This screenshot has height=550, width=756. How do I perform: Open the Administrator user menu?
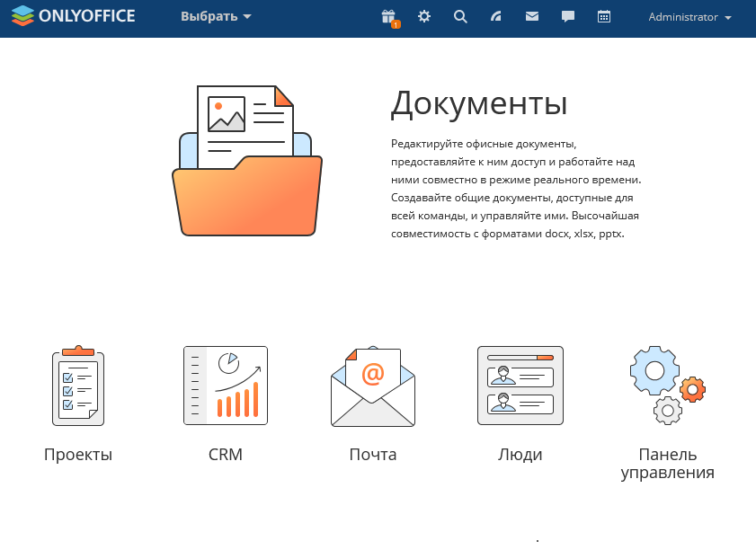689,17
